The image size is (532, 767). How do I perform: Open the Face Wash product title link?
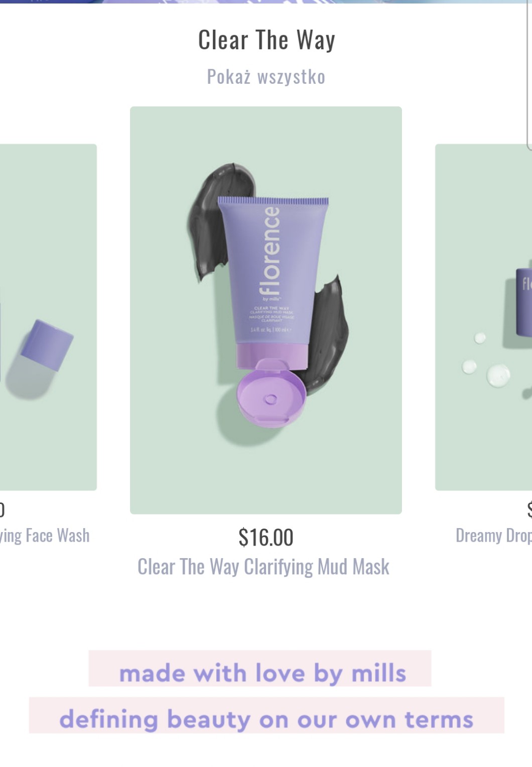click(x=45, y=536)
